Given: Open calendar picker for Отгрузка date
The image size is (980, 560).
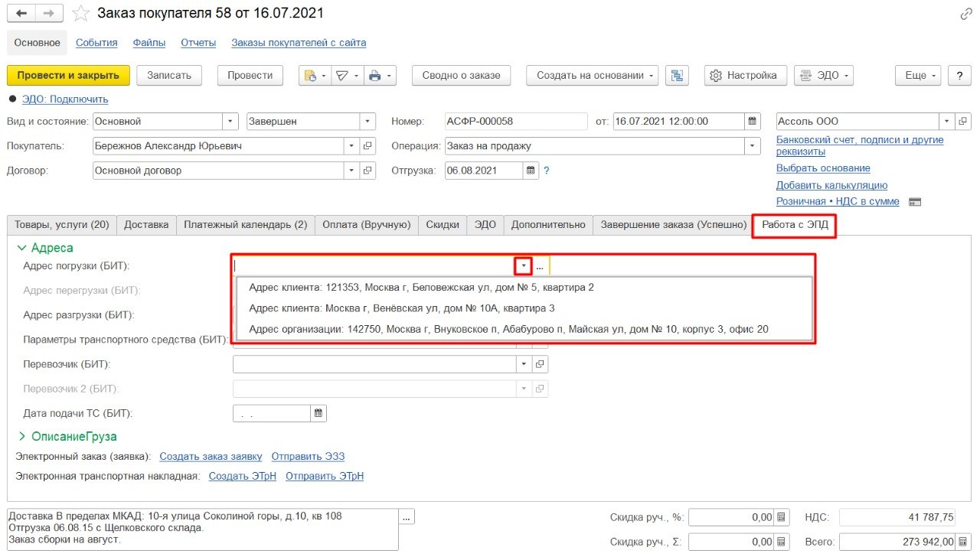Looking at the screenshot, I should click(531, 171).
